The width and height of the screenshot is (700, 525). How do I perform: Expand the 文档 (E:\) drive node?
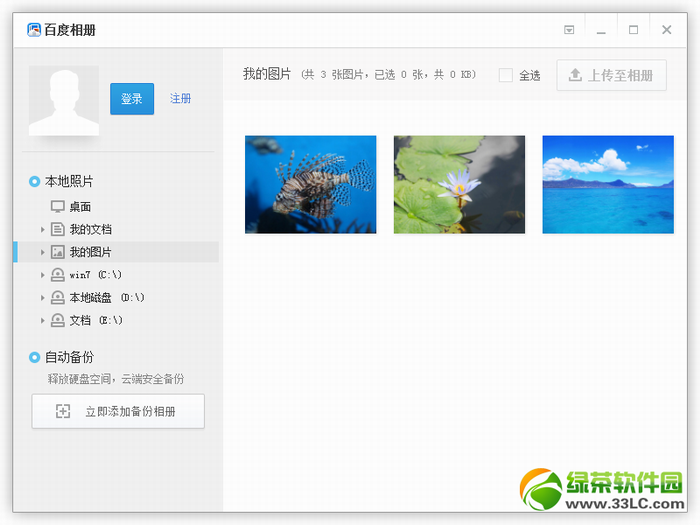click(42, 321)
